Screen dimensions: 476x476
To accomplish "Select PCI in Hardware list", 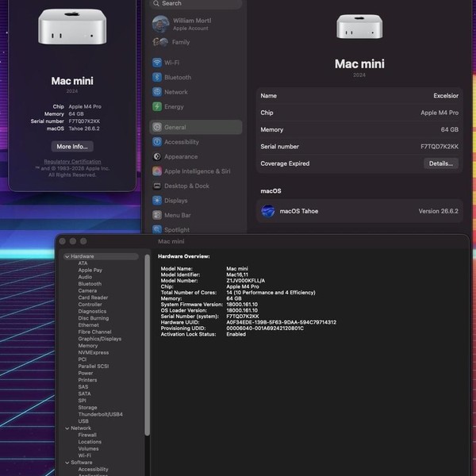I will coord(83,359).
